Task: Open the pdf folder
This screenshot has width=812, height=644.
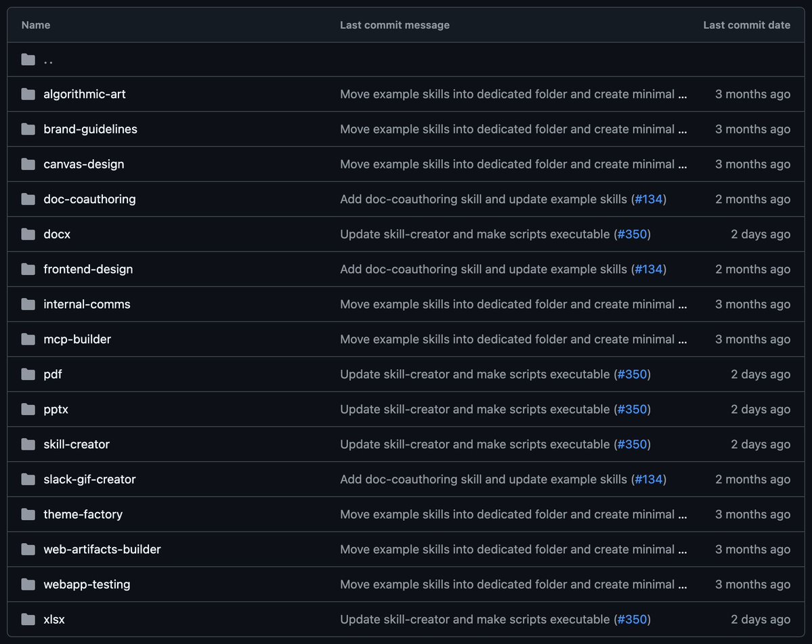Action: point(53,374)
